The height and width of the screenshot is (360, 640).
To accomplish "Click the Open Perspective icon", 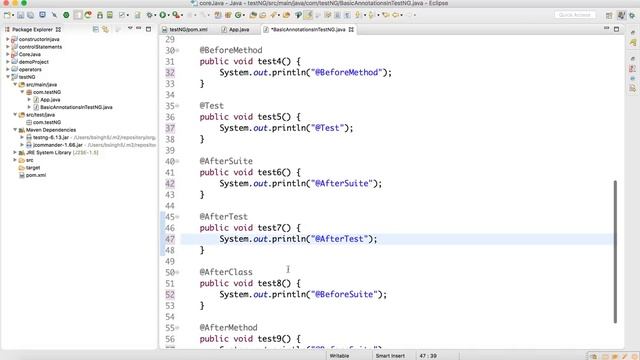I will pyautogui.click(x=609, y=15).
